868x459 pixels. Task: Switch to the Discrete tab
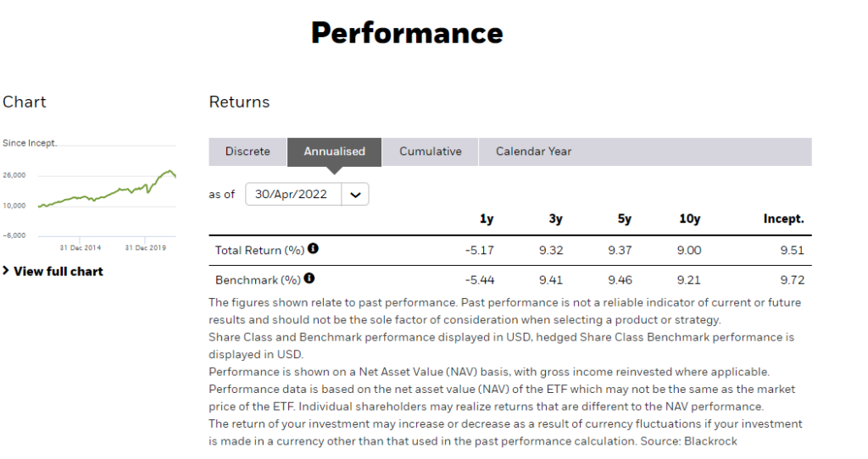(248, 152)
